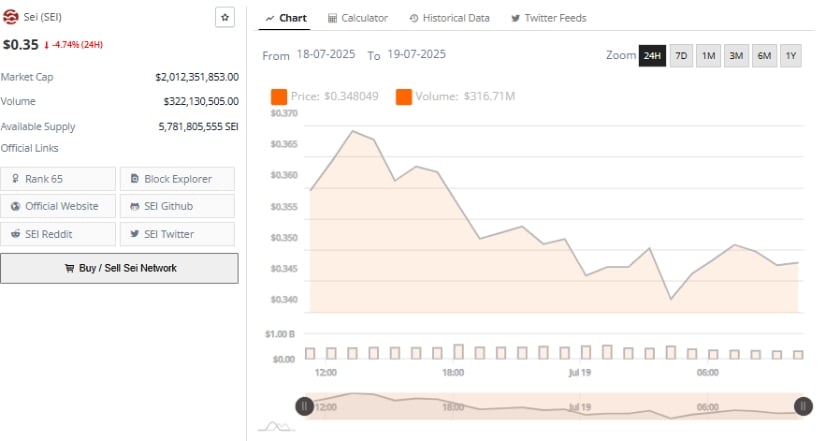The image size is (825, 441).
Task: Click the chart line icon on Chart tab
Action: pyautogui.click(x=270, y=18)
